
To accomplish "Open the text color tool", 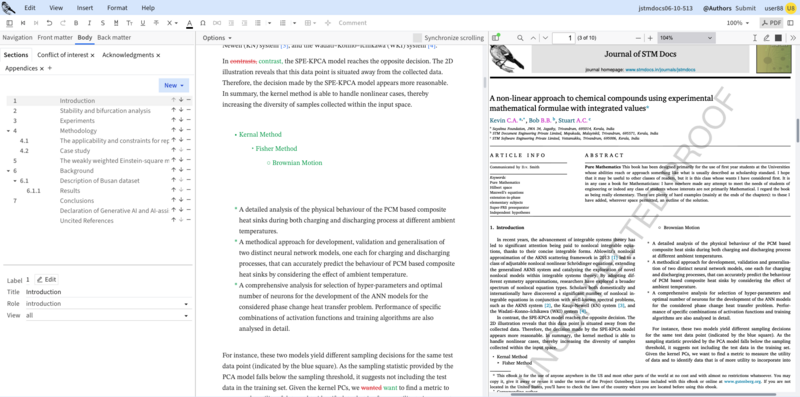I will point(189,23).
